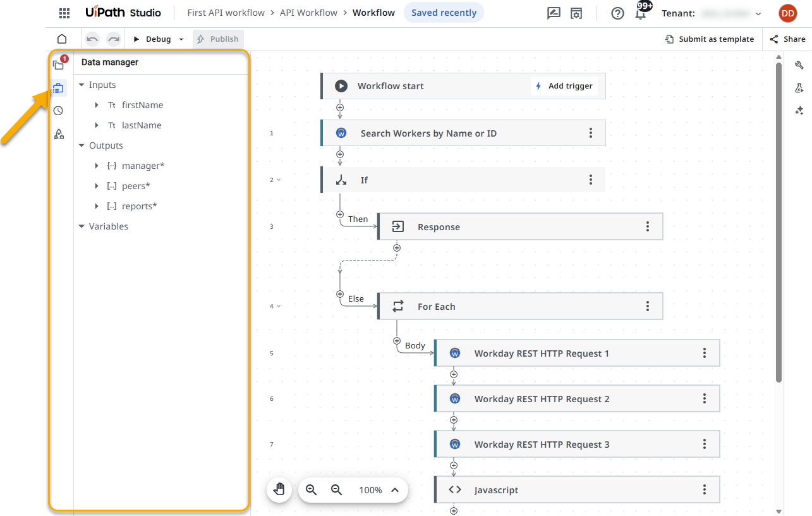The width and height of the screenshot is (812, 516).
Task: Click the Add trigger button on Workflow start
Action: (x=564, y=85)
